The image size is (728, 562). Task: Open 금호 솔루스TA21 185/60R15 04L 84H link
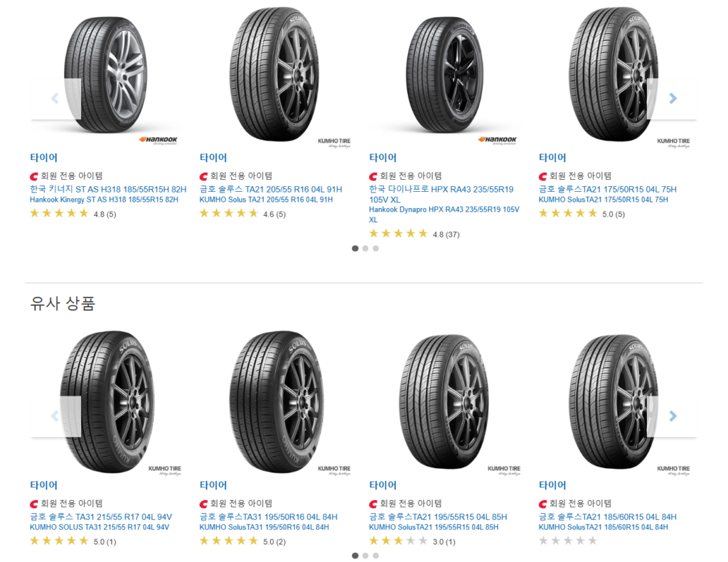click(607, 517)
